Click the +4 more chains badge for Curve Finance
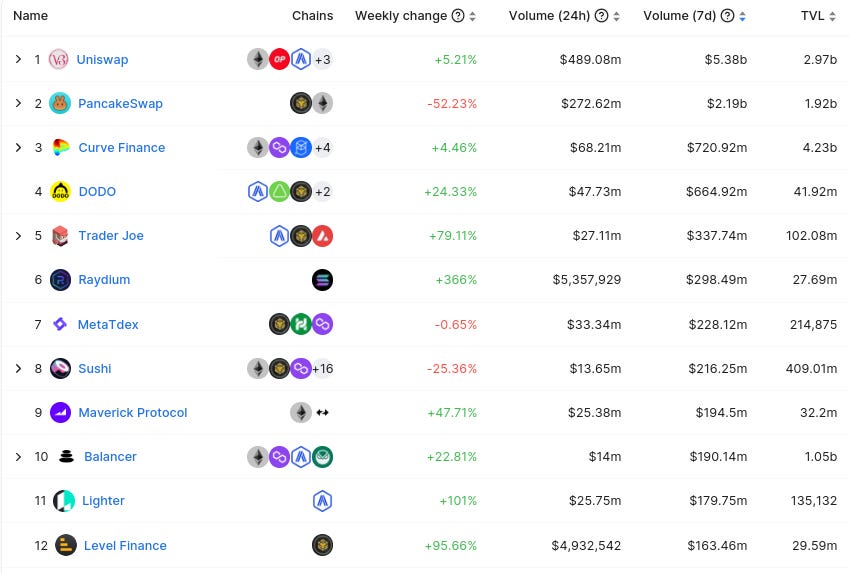849x573 pixels. (x=323, y=147)
